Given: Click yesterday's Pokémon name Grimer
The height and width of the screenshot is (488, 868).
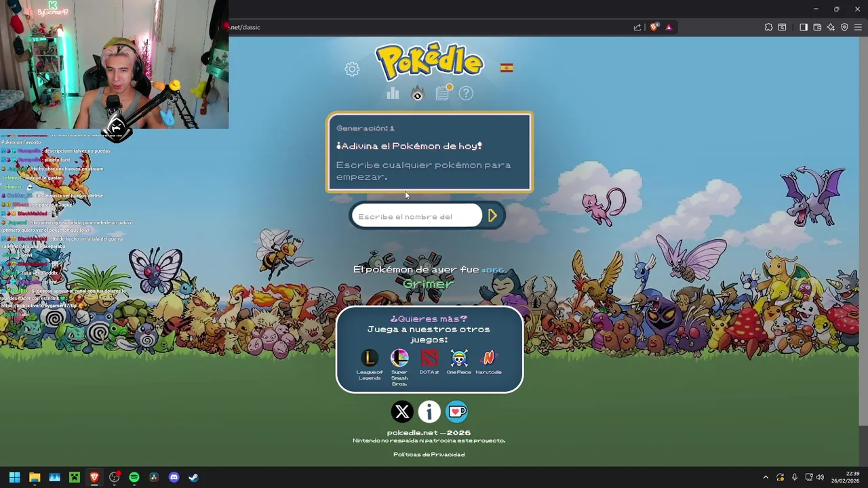Looking at the screenshot, I should [428, 284].
